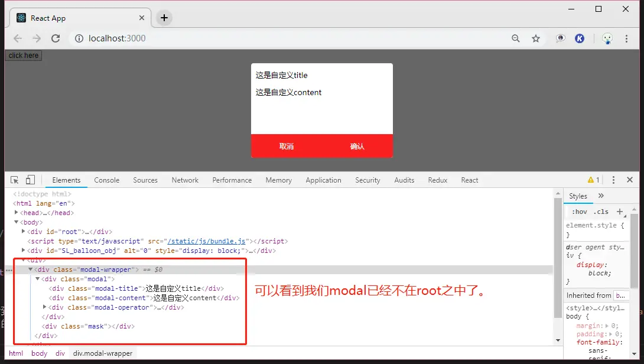The height and width of the screenshot is (364, 644).
Task: Close the DevTools panel
Action: tap(630, 180)
